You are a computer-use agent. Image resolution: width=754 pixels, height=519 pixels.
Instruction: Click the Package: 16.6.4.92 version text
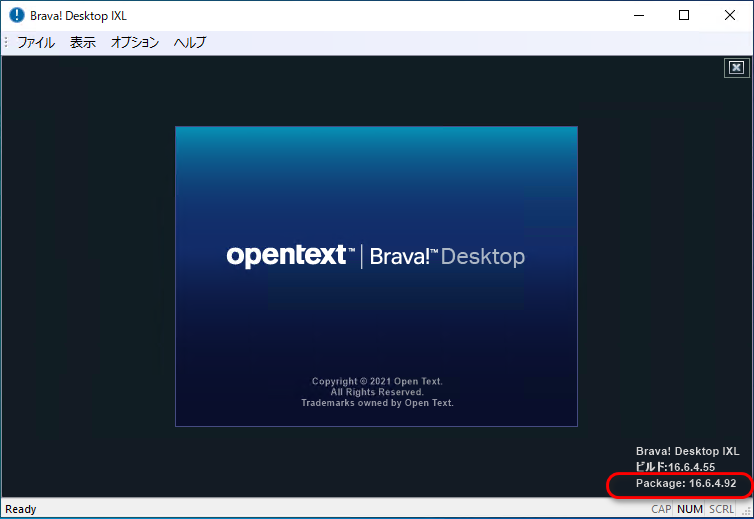point(686,483)
